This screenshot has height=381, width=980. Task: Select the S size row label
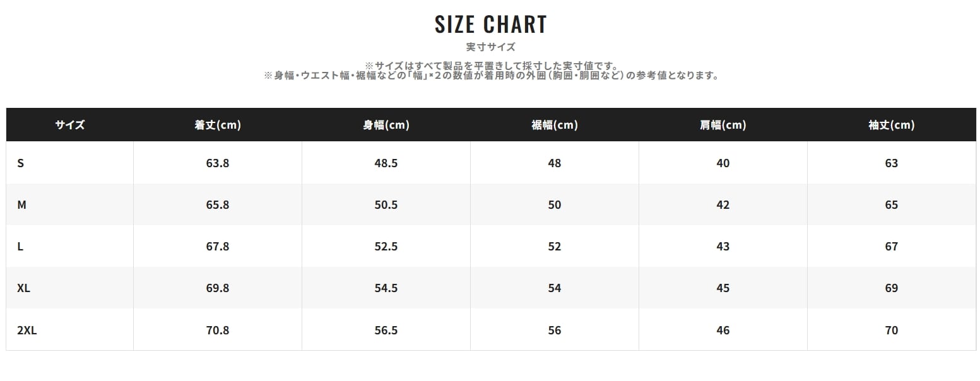(x=21, y=163)
